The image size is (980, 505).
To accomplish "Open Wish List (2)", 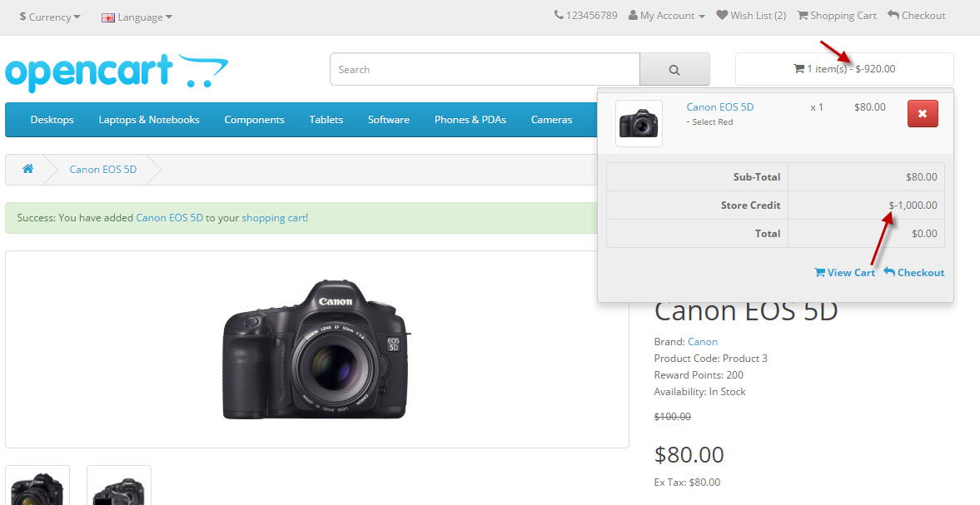I will (751, 16).
